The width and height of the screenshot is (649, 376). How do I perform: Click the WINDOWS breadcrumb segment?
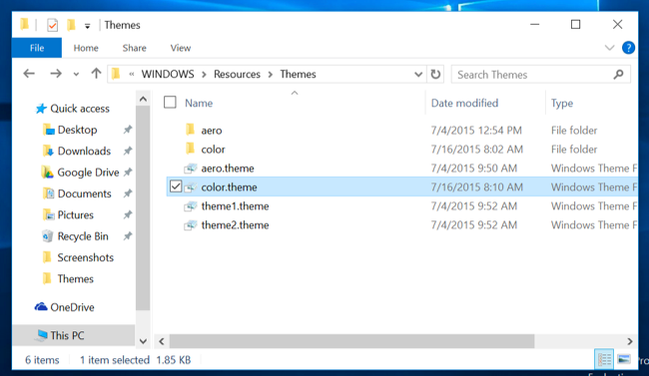[168, 74]
